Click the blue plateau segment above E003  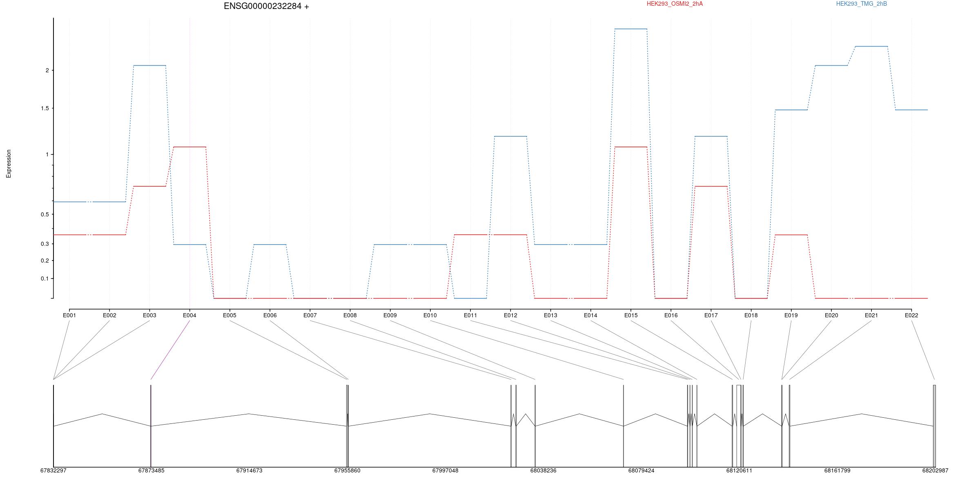pyautogui.click(x=149, y=65)
